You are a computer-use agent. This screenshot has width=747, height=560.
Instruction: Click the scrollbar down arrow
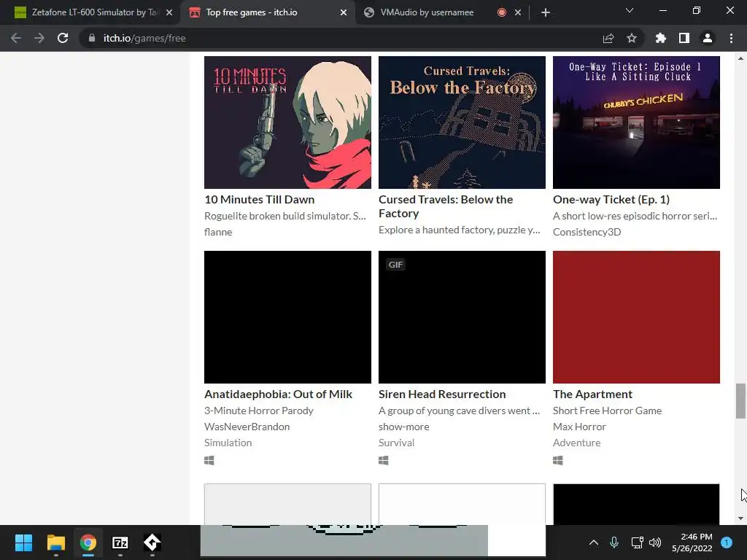coord(740,518)
